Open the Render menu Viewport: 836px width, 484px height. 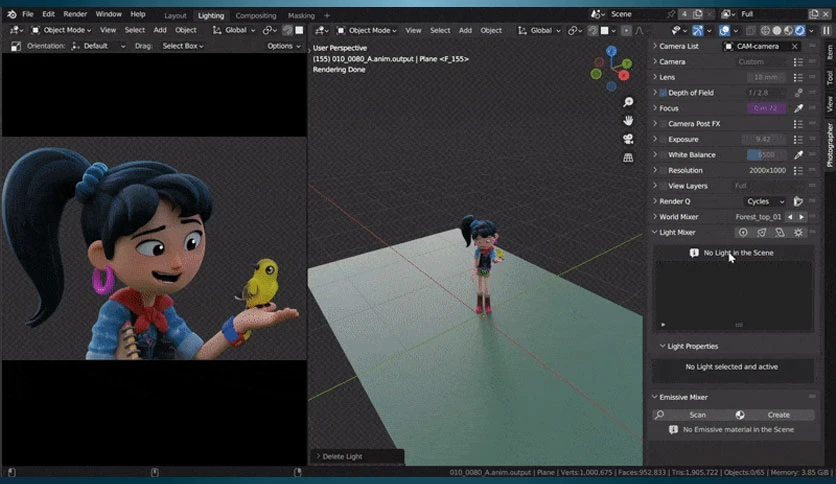pos(75,14)
